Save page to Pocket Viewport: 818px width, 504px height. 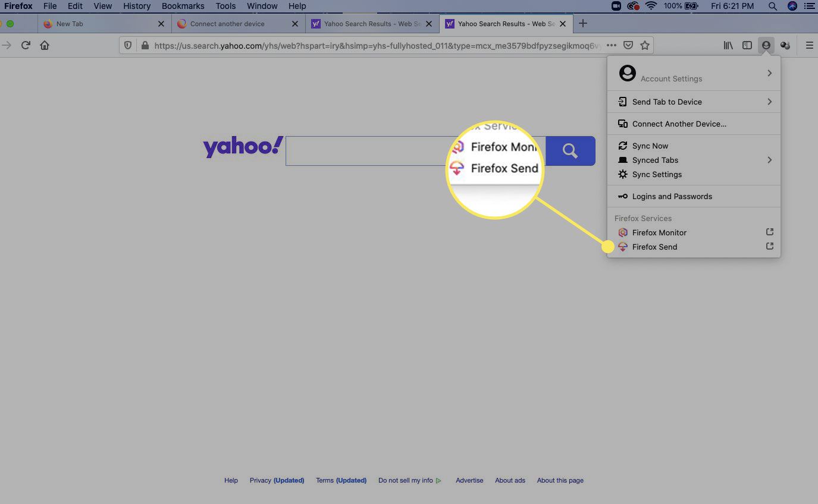click(x=628, y=45)
